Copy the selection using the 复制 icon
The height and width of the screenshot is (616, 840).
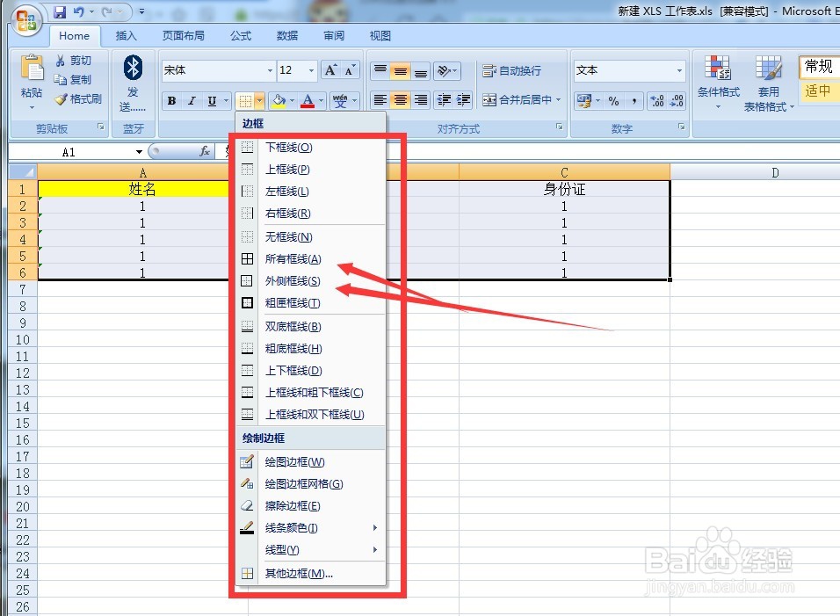pos(60,80)
